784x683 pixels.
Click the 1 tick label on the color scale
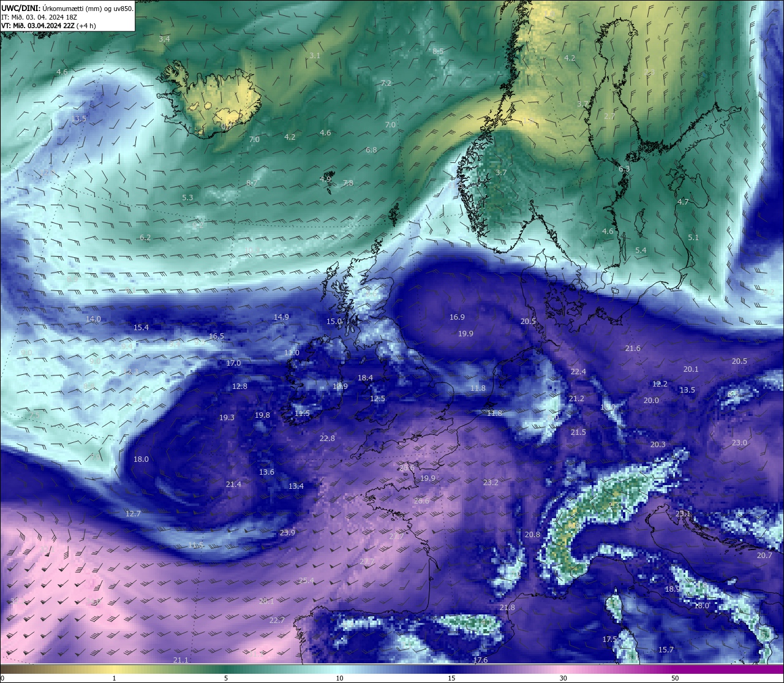click(114, 678)
